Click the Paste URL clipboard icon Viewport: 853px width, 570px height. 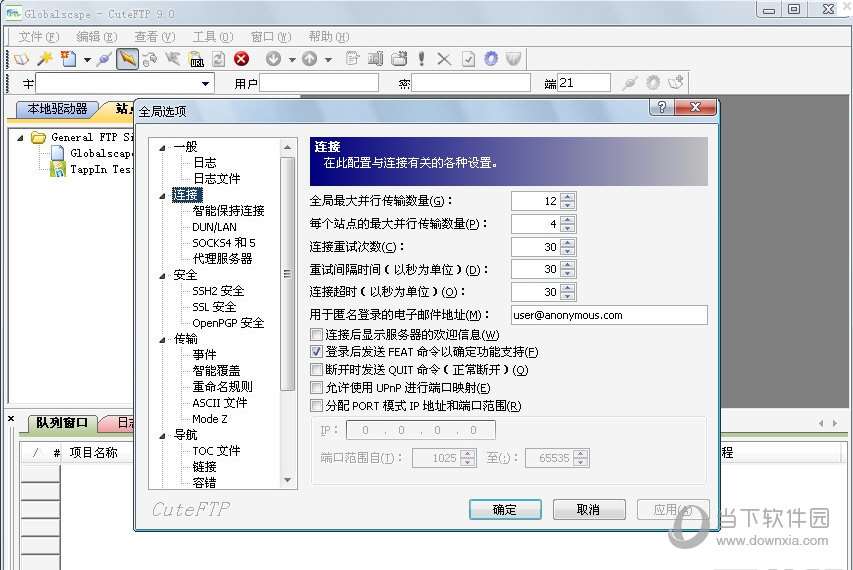(196, 59)
